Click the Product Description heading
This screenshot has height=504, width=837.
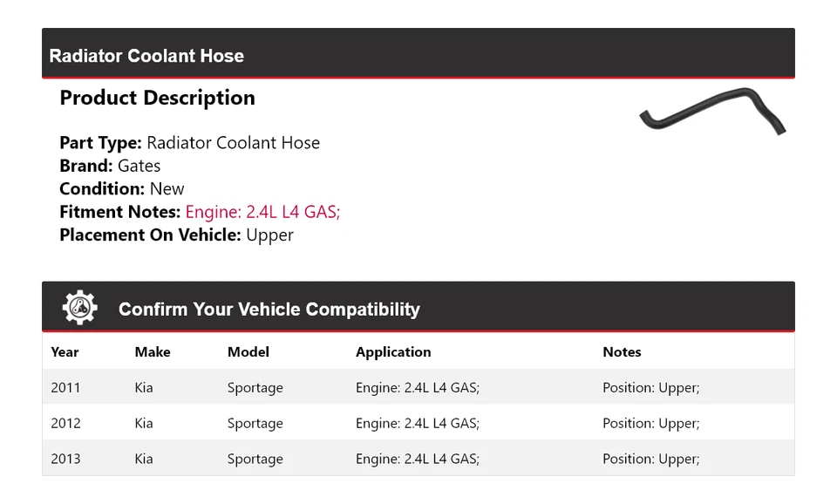tap(157, 98)
